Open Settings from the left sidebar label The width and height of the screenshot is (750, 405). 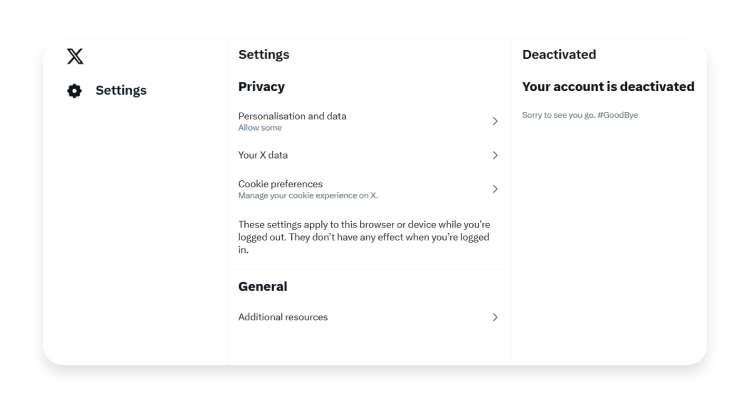(x=121, y=91)
